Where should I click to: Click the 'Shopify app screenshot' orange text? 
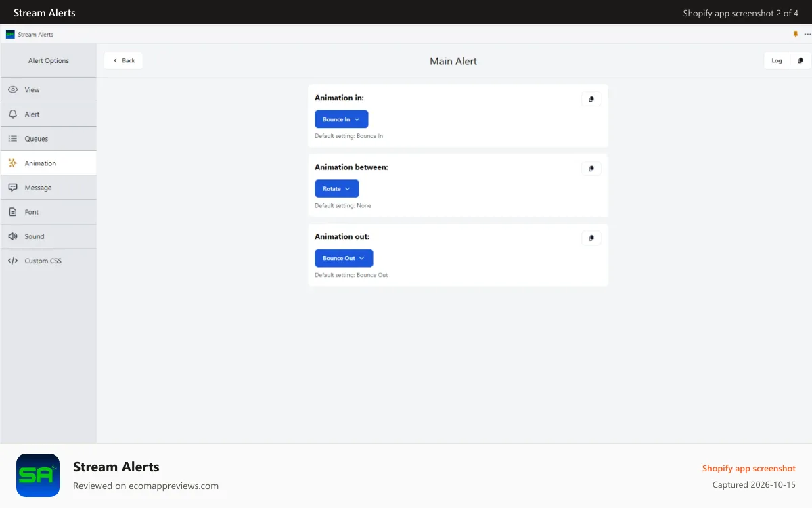tap(749, 468)
